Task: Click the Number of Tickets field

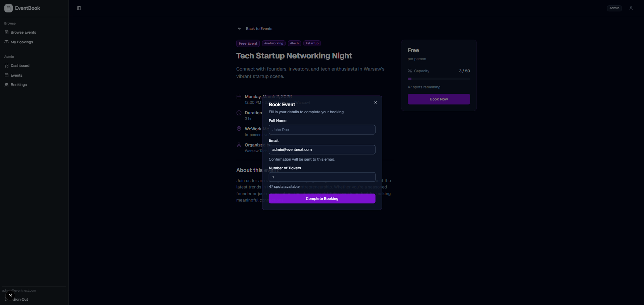Action: [x=322, y=177]
